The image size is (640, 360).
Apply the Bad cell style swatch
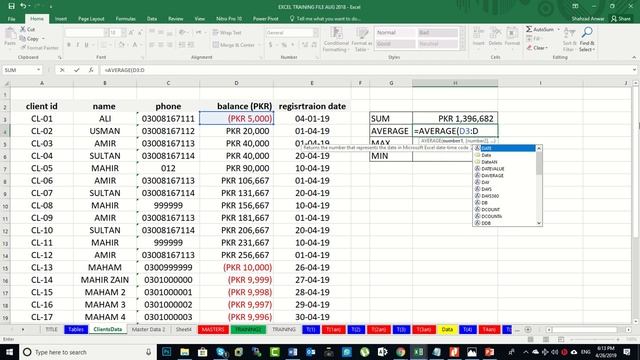[438, 33]
